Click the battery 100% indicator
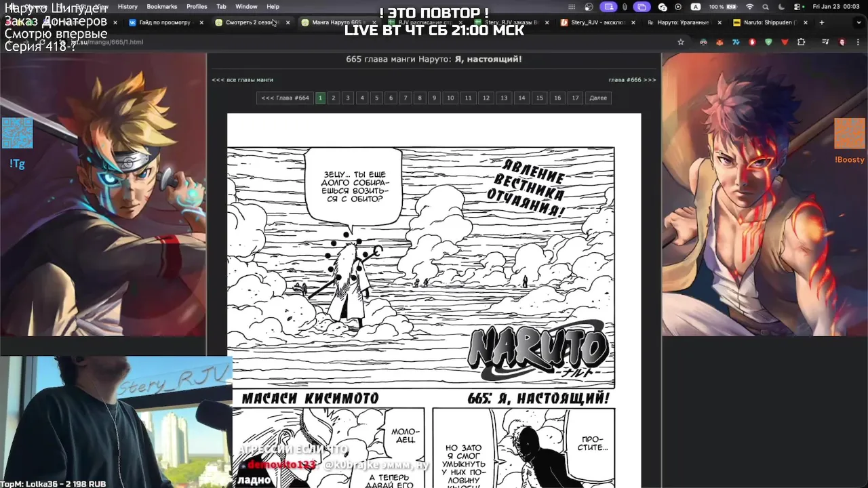Image resolution: width=868 pixels, height=488 pixels. pos(724,7)
